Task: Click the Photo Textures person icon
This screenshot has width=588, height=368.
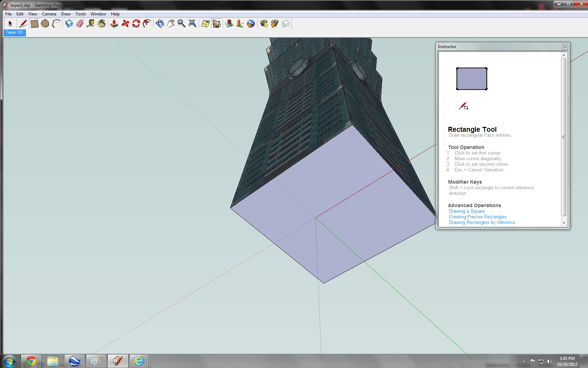Action: [x=240, y=23]
